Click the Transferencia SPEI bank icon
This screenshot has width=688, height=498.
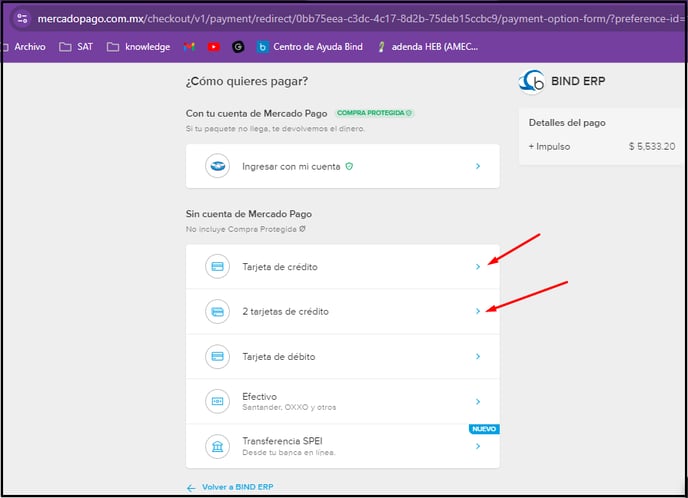point(217,446)
